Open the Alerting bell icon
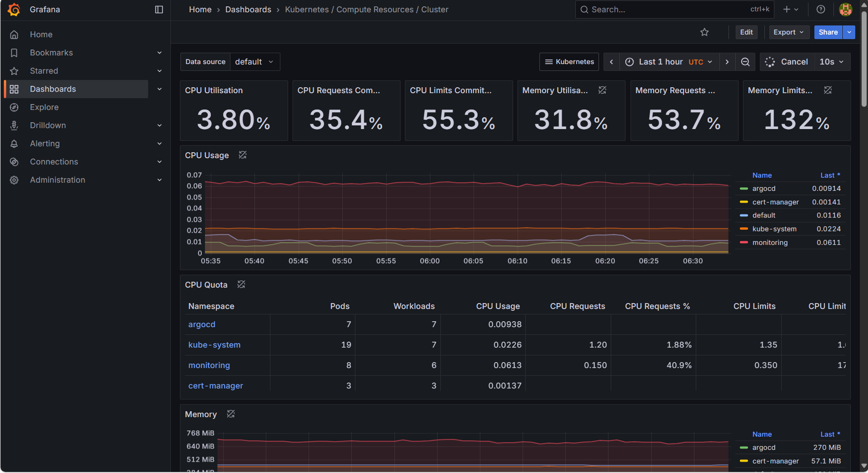The width and height of the screenshot is (868, 473). (x=14, y=144)
